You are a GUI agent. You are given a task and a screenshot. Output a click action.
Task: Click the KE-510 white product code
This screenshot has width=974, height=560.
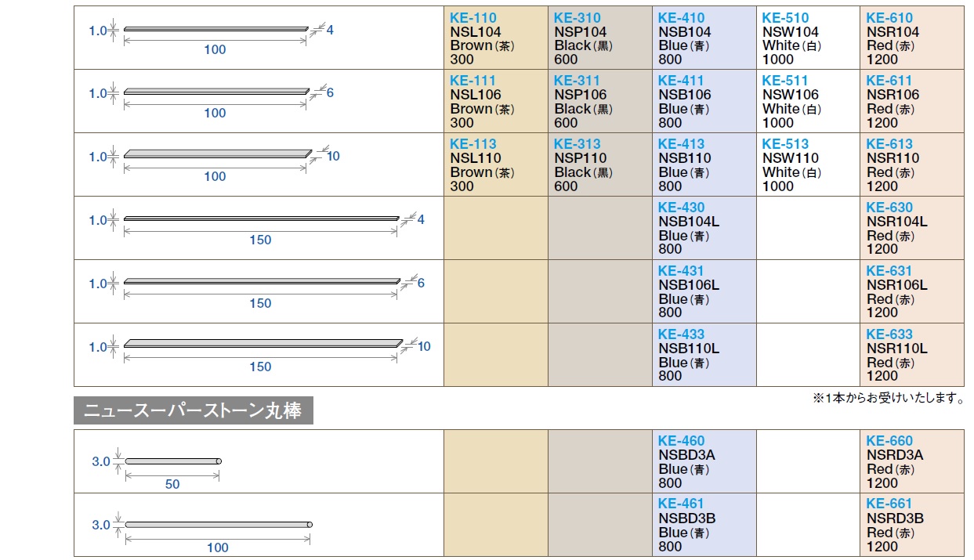785,18
